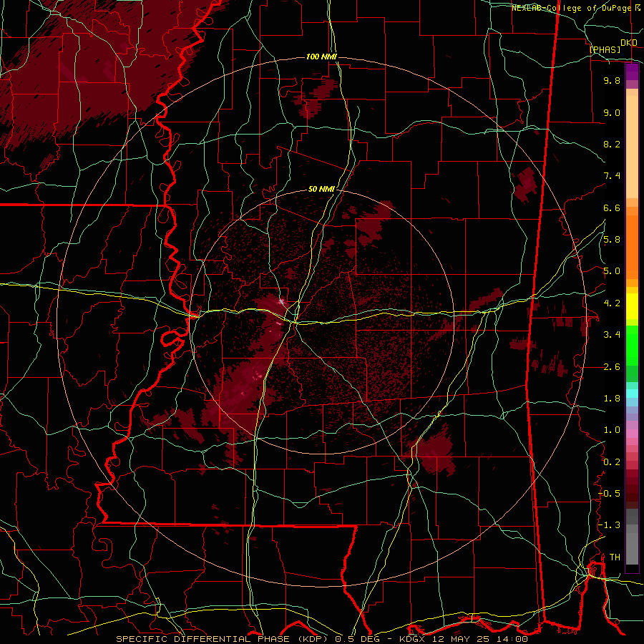Click the 0.5 DEG elevation text in caption

pyautogui.click(x=357, y=639)
